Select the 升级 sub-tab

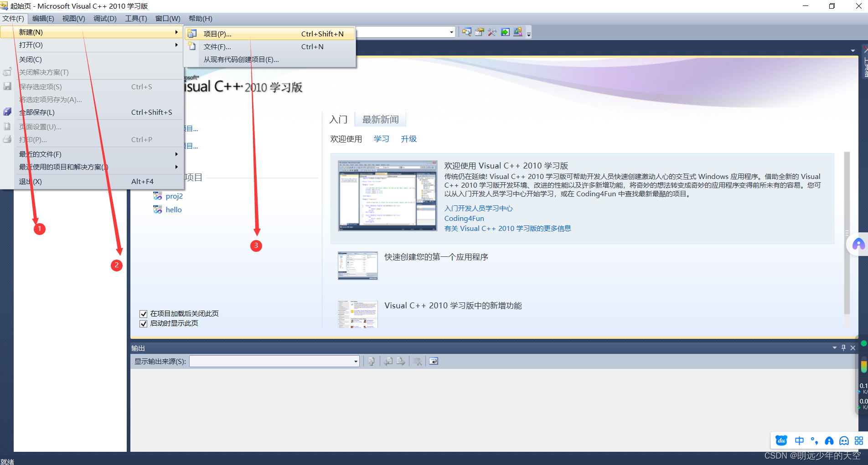tap(408, 139)
